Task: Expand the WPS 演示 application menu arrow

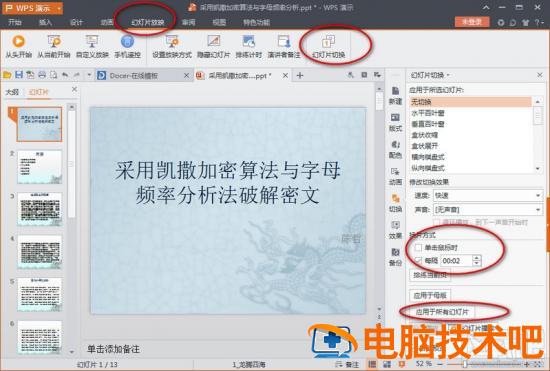Action: (x=59, y=8)
